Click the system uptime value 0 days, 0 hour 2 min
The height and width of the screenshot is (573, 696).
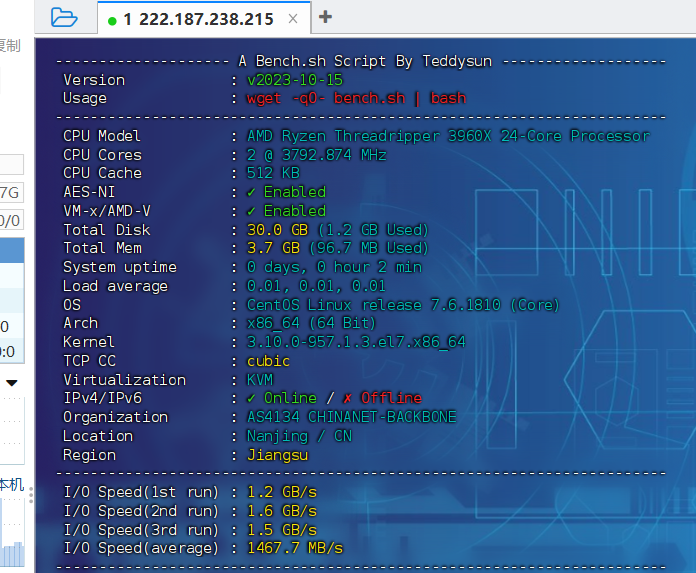point(334,267)
